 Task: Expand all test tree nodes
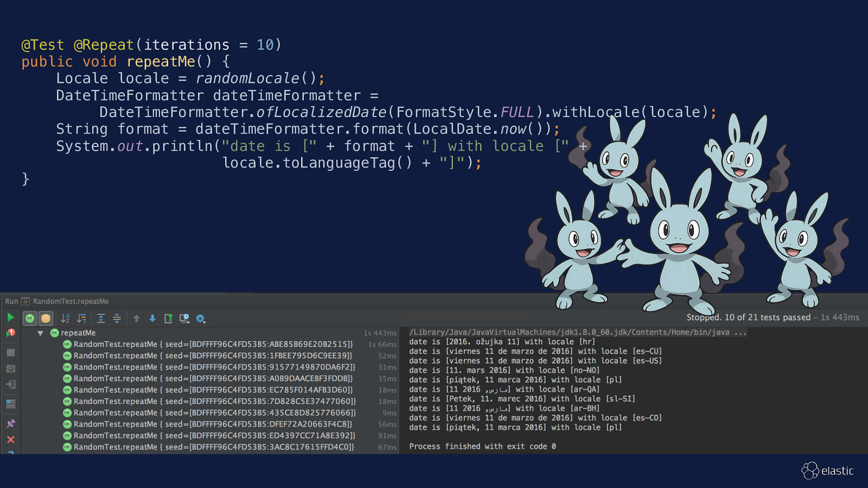[101, 319]
